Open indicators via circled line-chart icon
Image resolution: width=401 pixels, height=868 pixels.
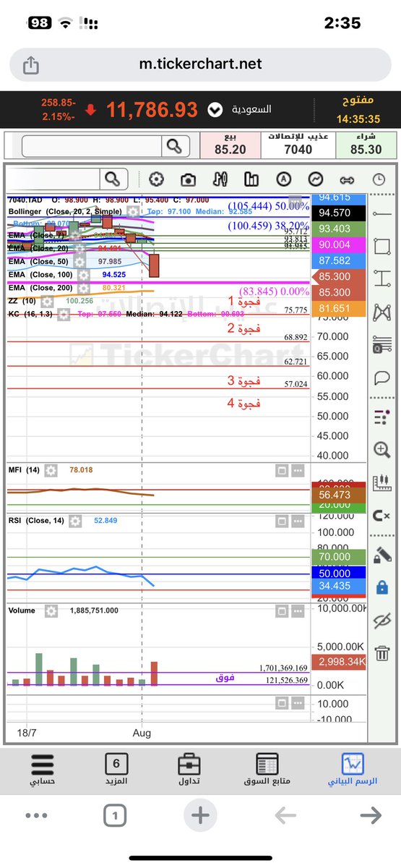[316, 179]
